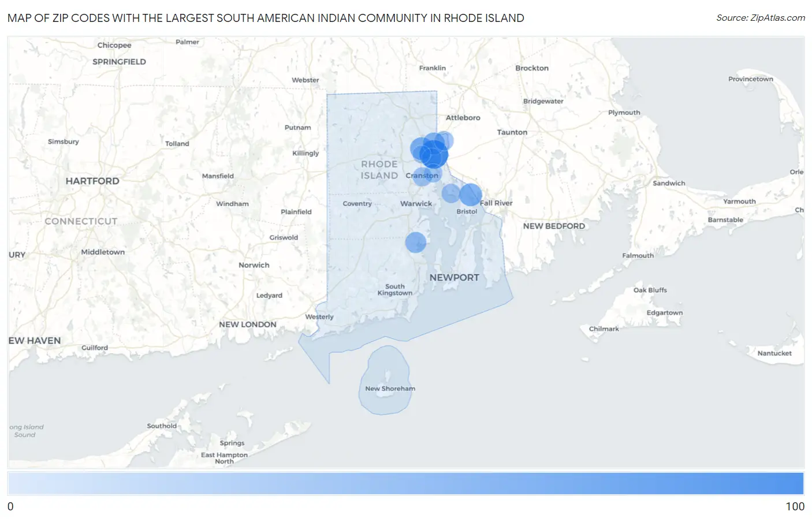Click the 'Ledyard' map label
Viewport: 812px width, 519px height.
[269, 296]
